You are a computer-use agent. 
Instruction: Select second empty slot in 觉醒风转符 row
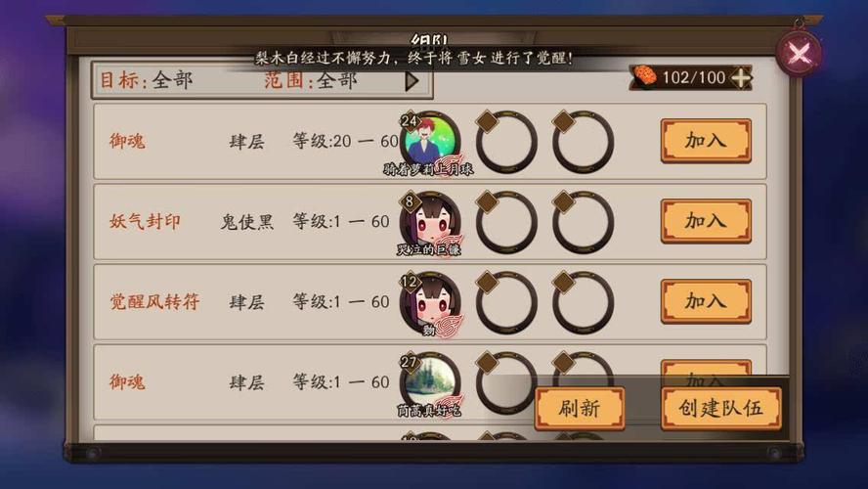point(506,302)
